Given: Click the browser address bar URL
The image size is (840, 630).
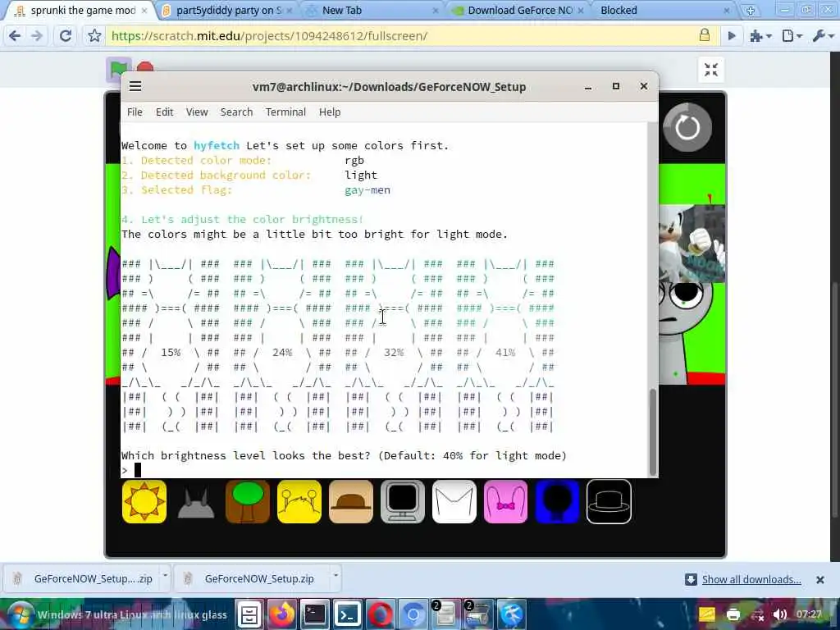Looking at the screenshot, I should pos(269,36).
